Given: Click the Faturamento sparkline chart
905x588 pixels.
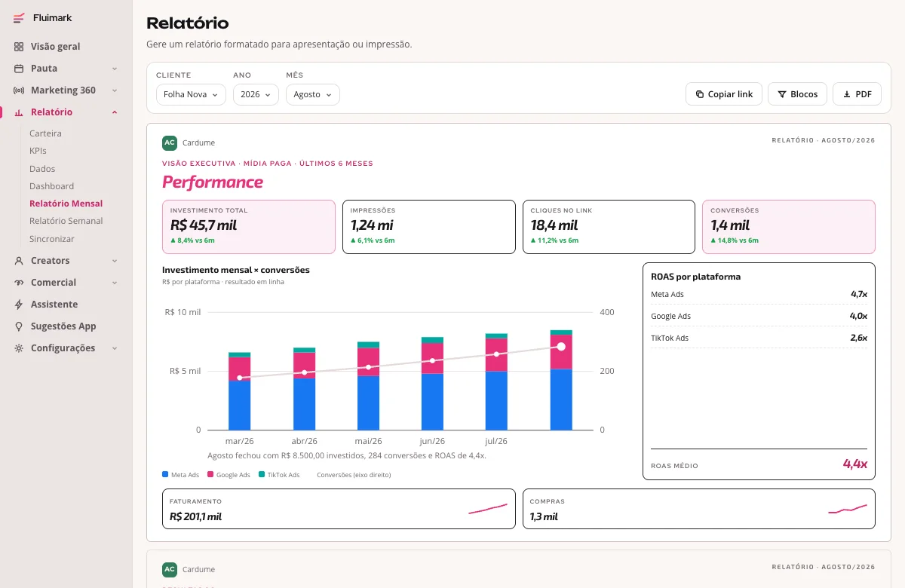Looking at the screenshot, I should [488, 509].
